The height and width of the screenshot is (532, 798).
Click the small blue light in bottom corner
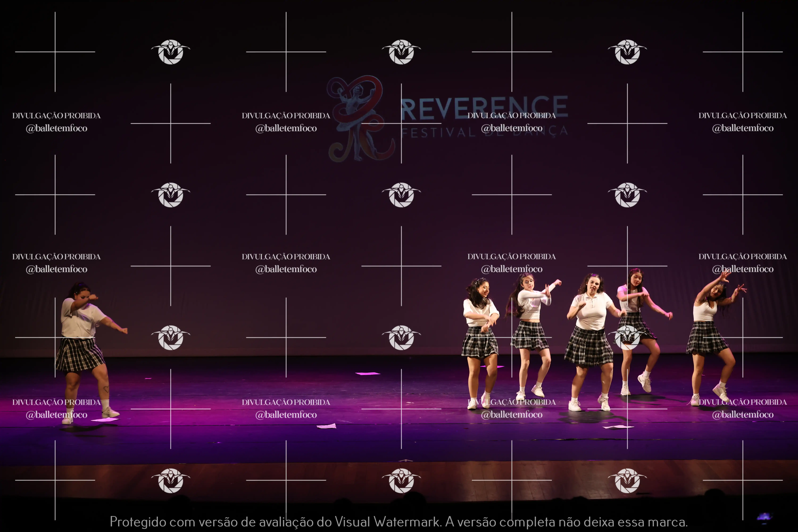tap(764, 517)
